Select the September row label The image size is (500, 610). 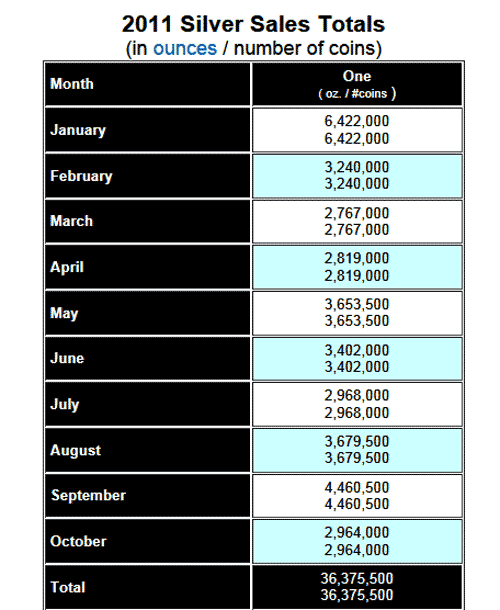point(147,496)
